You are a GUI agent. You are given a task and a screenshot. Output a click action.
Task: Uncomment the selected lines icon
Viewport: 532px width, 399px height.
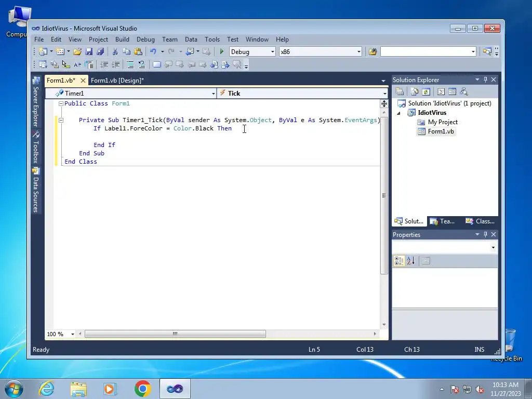(142, 64)
